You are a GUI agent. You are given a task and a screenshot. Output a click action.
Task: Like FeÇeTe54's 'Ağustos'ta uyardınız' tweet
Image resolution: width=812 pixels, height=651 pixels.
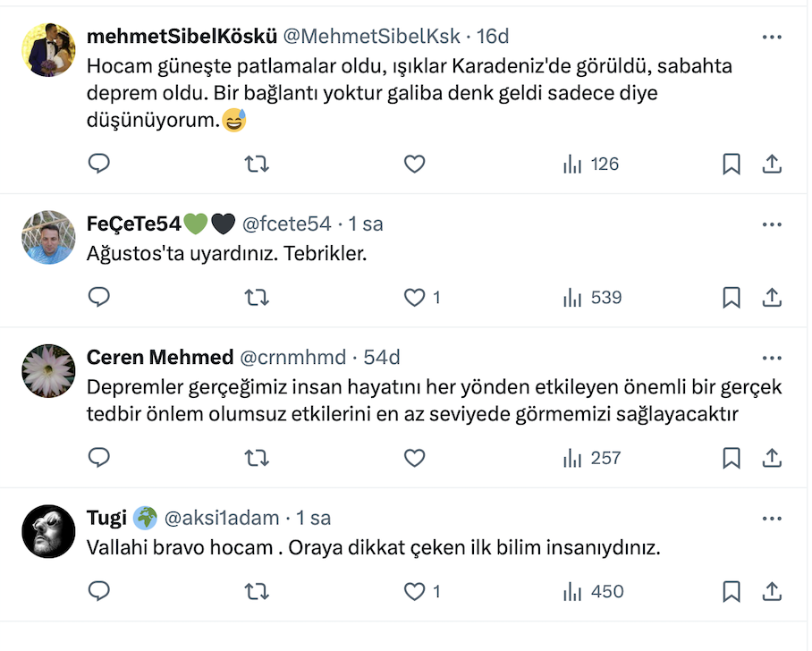413,297
